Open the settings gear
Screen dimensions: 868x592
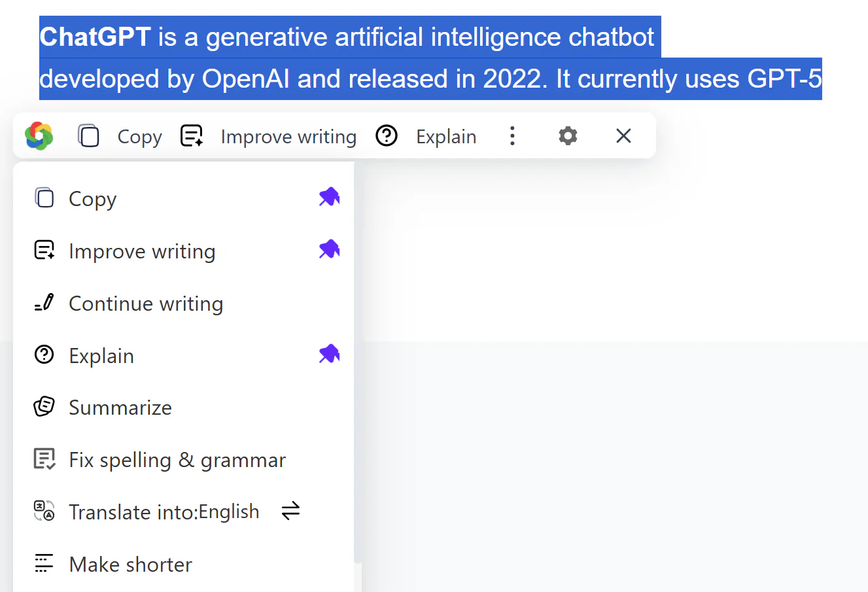coord(567,135)
